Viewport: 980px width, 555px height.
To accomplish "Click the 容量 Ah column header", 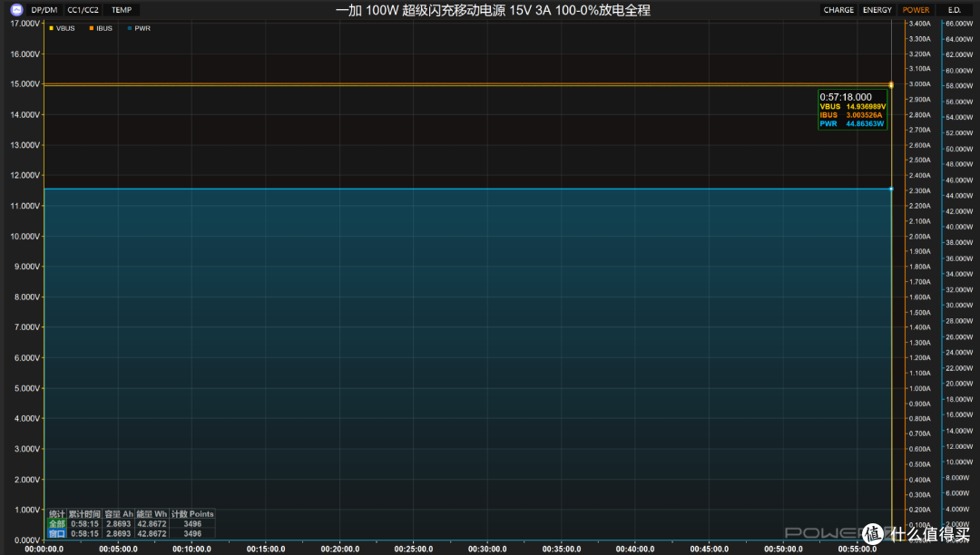I will [119, 514].
